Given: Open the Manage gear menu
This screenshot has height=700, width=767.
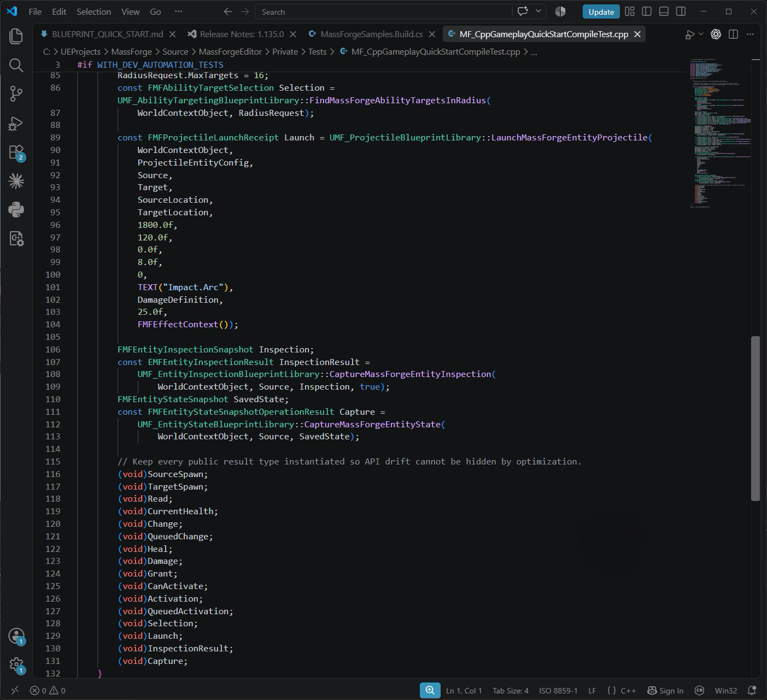Looking at the screenshot, I should pyautogui.click(x=16, y=665).
